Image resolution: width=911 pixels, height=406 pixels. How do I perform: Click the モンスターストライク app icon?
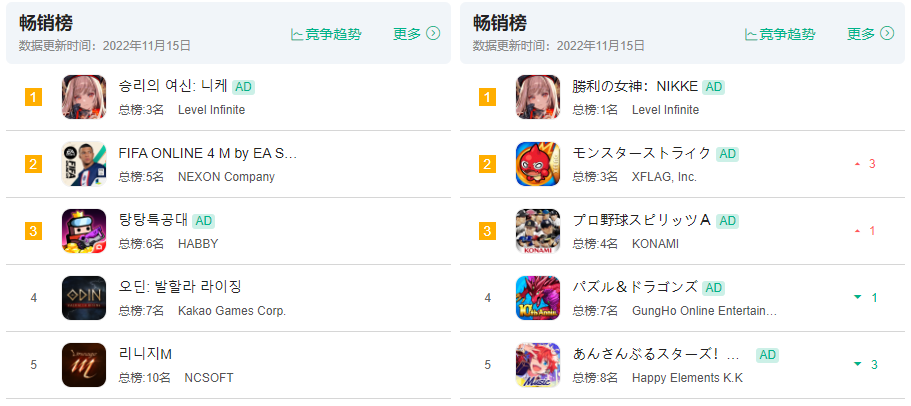[x=538, y=164]
